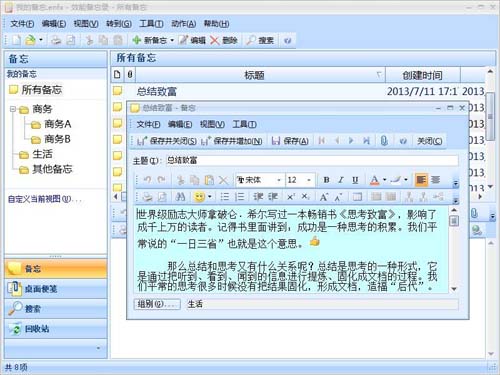This screenshot has width=500, height=375.
Task: Click the 主题 subject input field
Action: (312, 160)
